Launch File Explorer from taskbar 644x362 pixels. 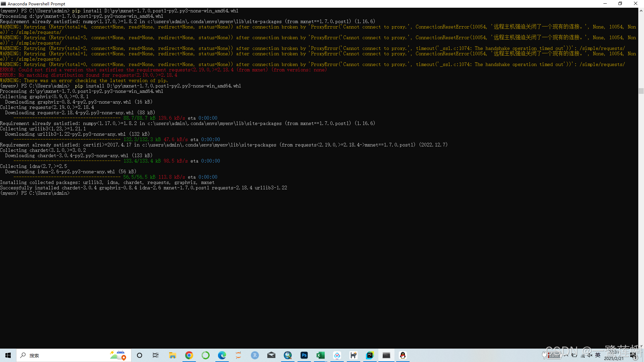point(172,355)
